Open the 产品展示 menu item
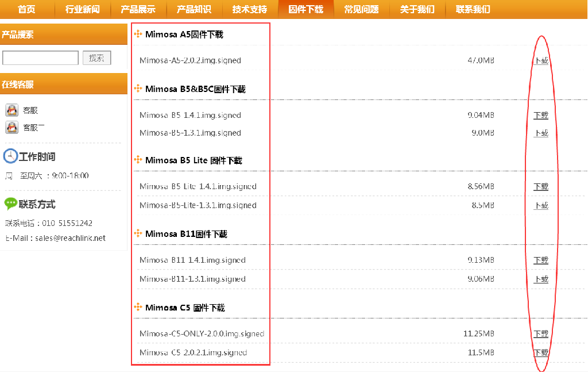The height and width of the screenshot is (372, 588). point(138,9)
